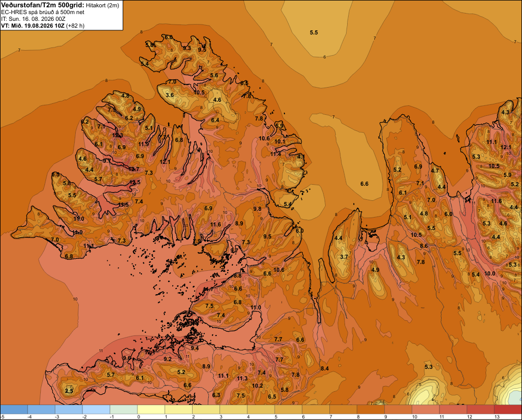Click the 11.6 temperature value near the fjord

coord(216,225)
